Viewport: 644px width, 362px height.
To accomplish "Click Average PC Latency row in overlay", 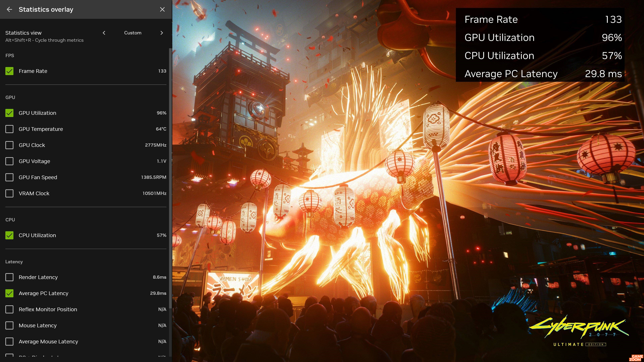I will [x=543, y=74].
